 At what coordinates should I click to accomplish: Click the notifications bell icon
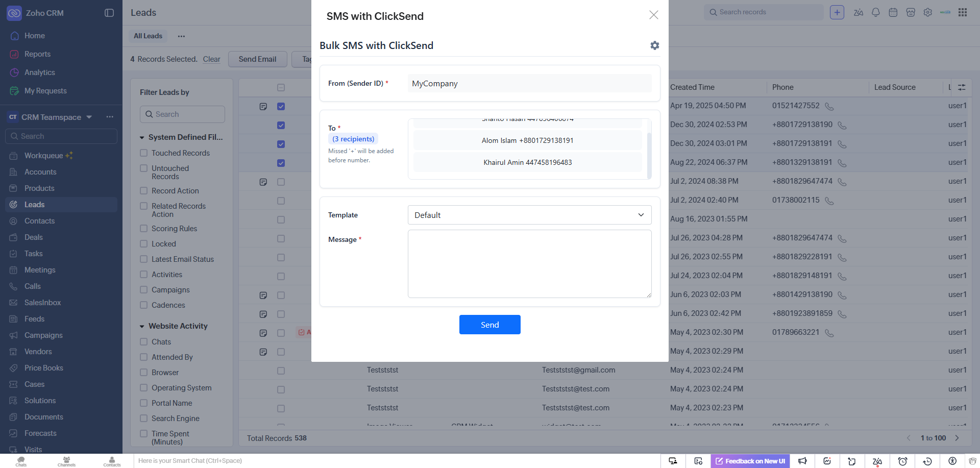(876, 12)
